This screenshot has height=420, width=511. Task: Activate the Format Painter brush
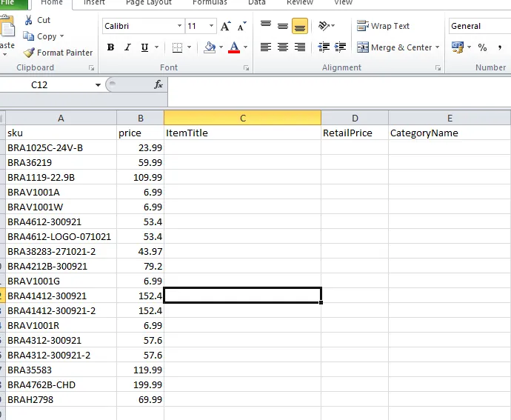coord(29,53)
